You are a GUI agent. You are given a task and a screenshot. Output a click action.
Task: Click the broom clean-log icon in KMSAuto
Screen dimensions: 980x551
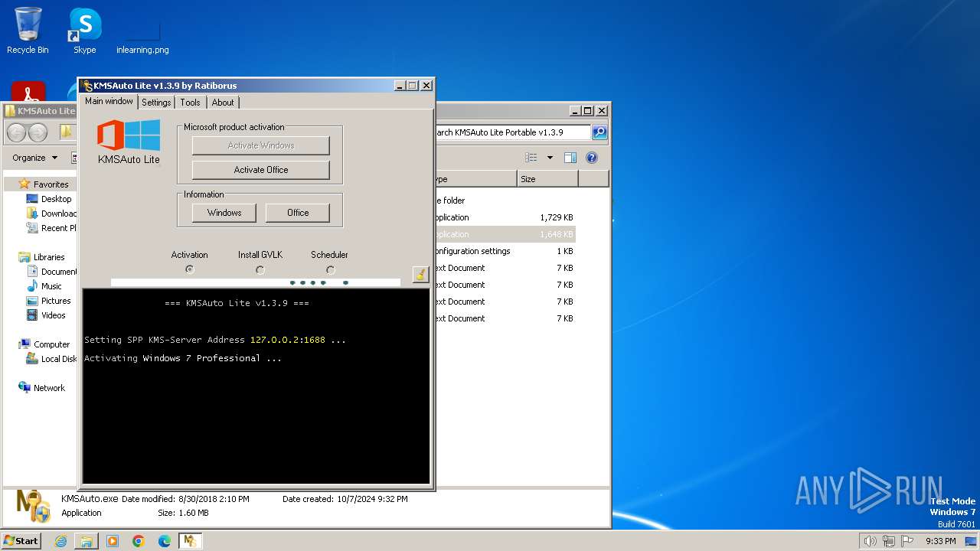pos(420,274)
